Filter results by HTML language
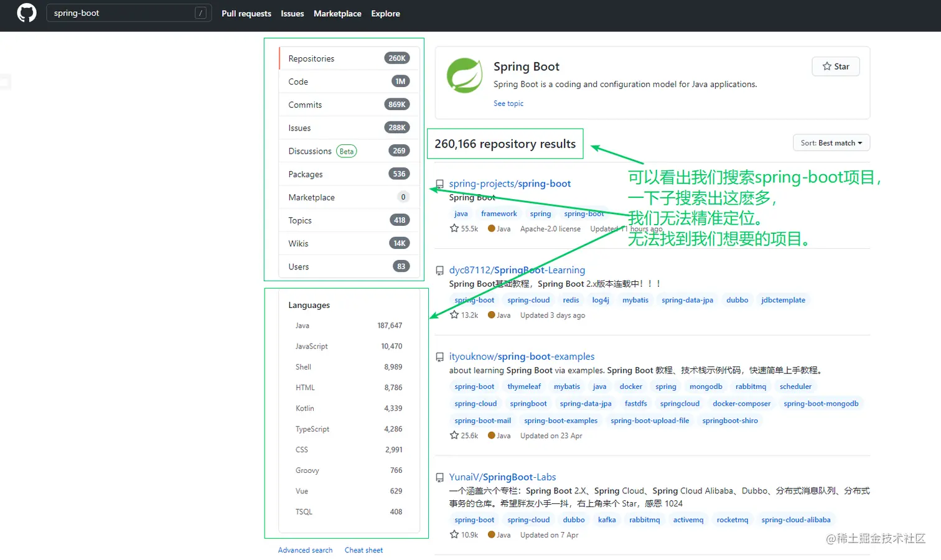Image resolution: width=941 pixels, height=560 pixels. [x=349, y=388]
